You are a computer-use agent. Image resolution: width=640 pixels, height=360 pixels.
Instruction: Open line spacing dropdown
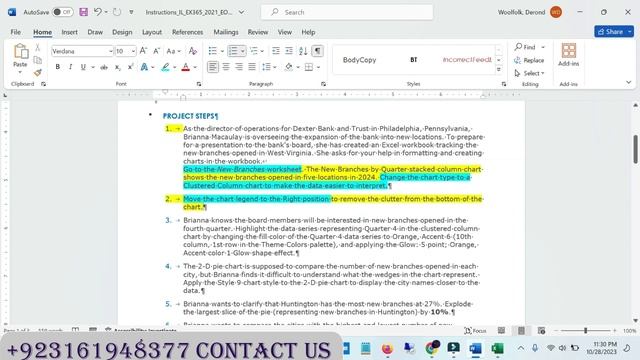[x=269, y=67]
